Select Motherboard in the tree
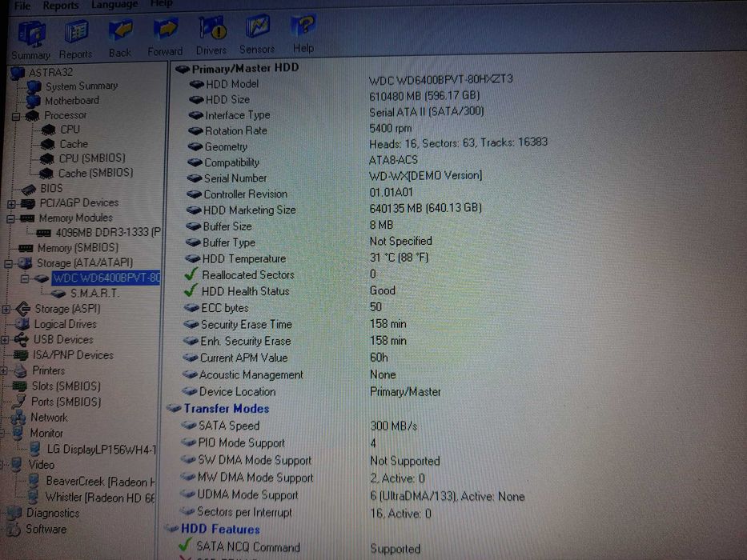Screen dimensions: 747x560 72,101
